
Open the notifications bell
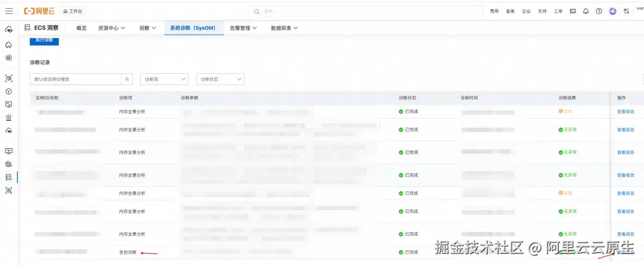(x=586, y=11)
